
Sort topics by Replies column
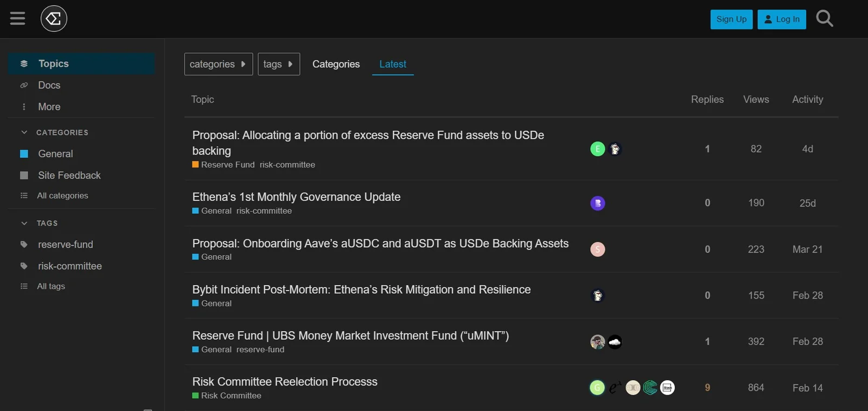(707, 99)
